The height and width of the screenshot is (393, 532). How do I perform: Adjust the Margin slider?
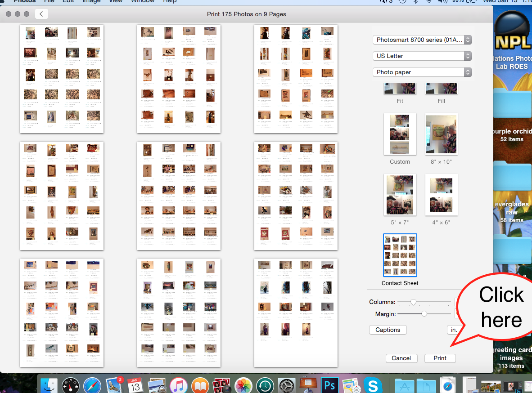click(424, 314)
